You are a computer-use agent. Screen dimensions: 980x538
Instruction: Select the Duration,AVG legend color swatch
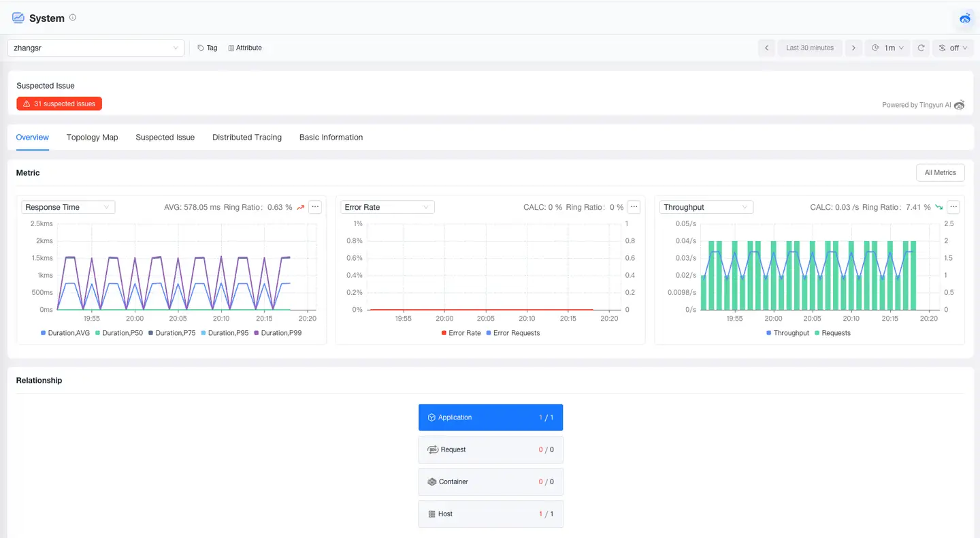point(44,333)
